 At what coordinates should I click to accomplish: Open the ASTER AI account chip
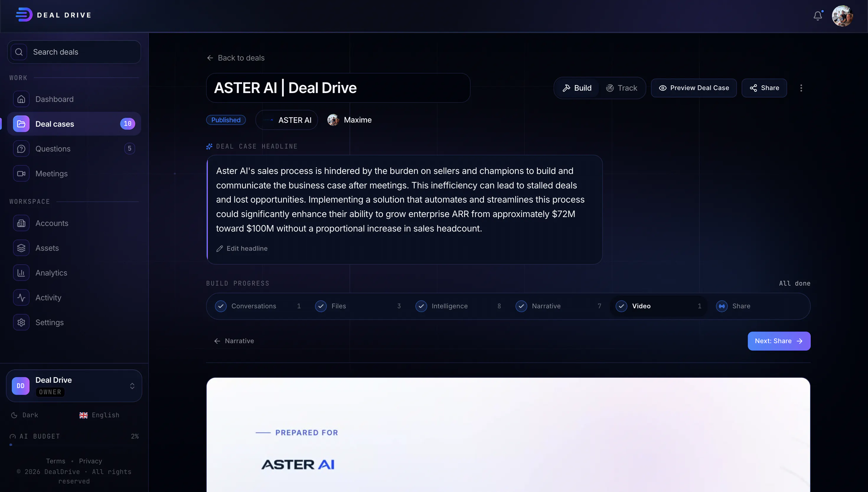286,120
